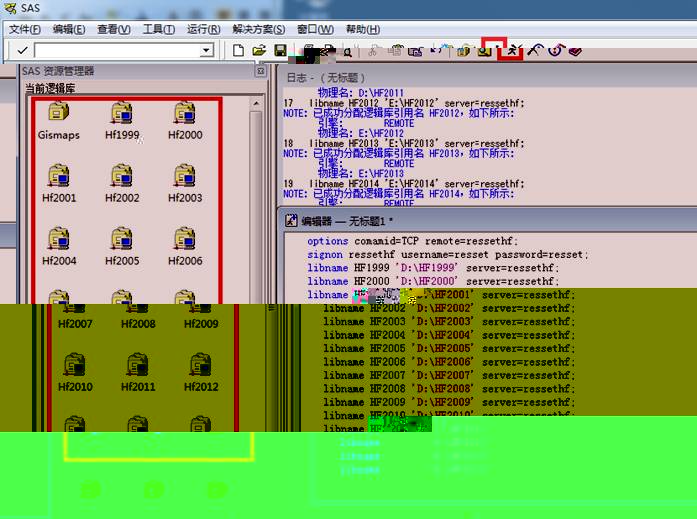Open the command box dropdown arrow
Viewport: 697px width, 519px height.
[206, 50]
